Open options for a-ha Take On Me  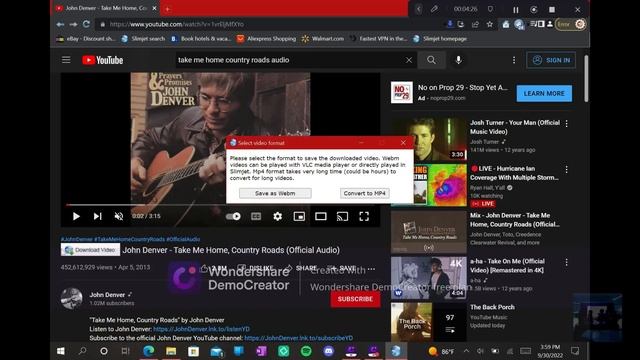click(x=567, y=262)
